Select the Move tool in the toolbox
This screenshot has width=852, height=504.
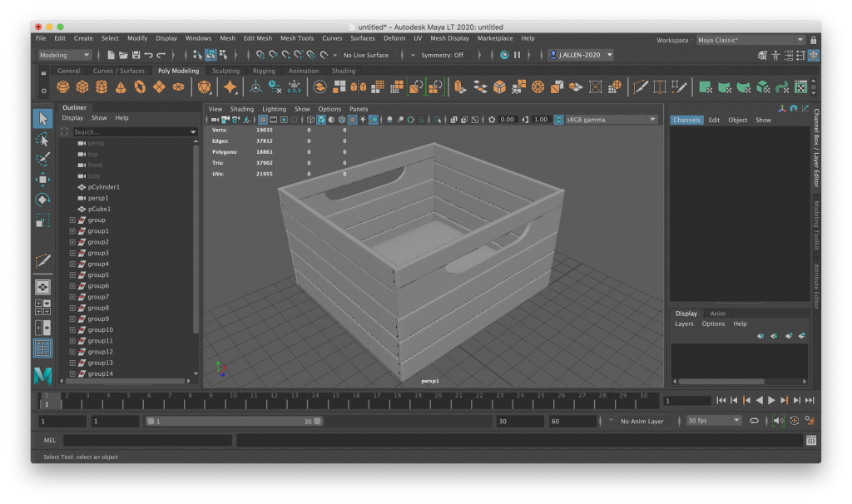point(42,180)
